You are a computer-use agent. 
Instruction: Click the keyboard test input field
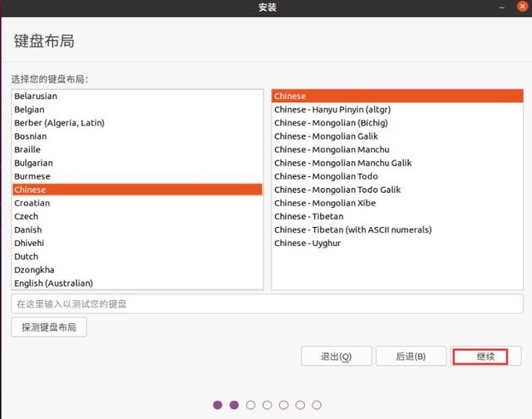point(267,304)
